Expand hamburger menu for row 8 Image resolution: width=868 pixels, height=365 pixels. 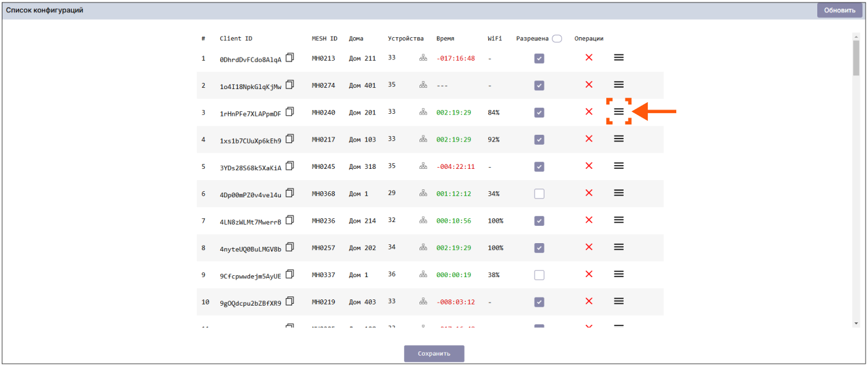pyautogui.click(x=619, y=247)
